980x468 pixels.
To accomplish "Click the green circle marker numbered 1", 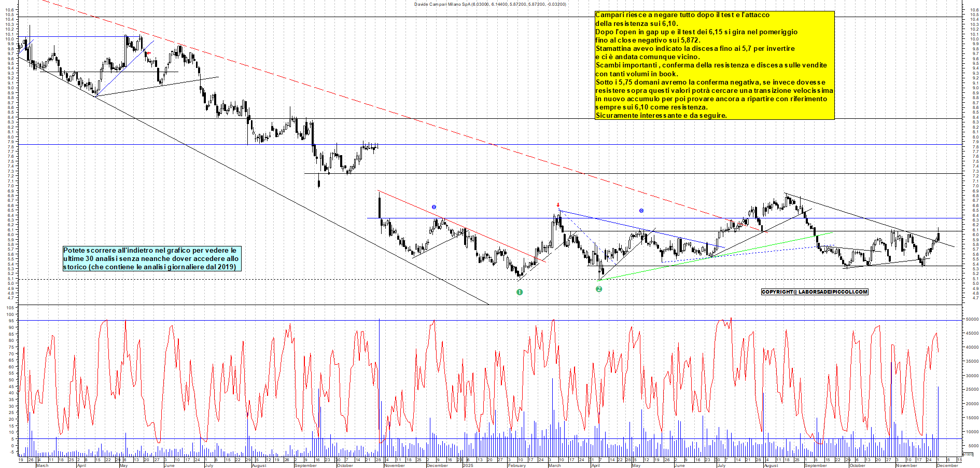I will [520, 292].
